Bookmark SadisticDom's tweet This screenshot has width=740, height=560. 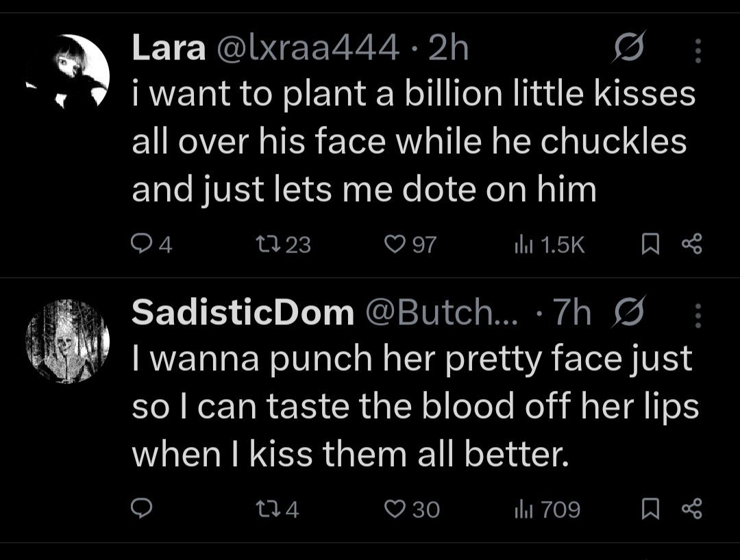tap(650, 509)
